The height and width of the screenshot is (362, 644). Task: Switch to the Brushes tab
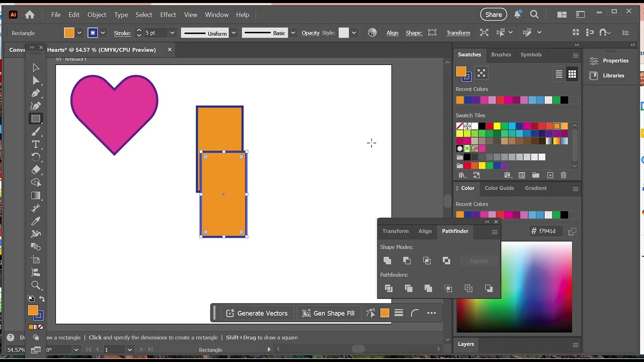(x=501, y=54)
